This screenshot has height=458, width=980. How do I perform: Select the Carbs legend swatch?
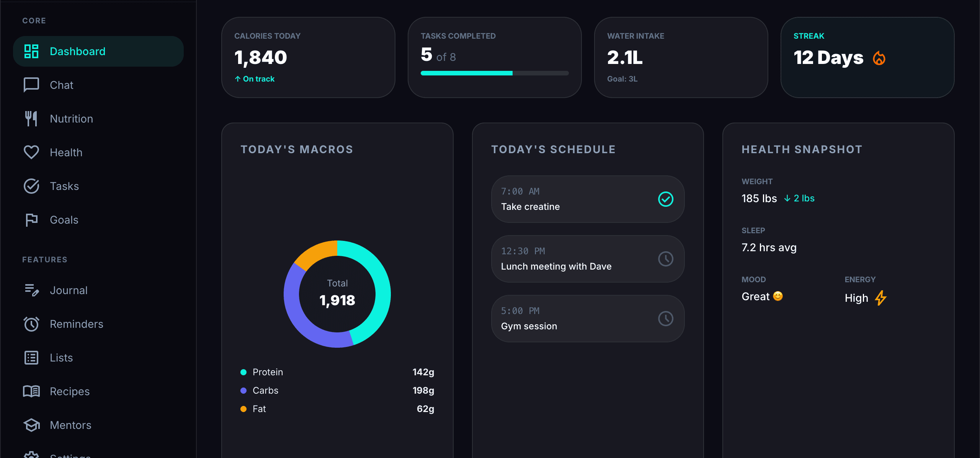tap(243, 390)
